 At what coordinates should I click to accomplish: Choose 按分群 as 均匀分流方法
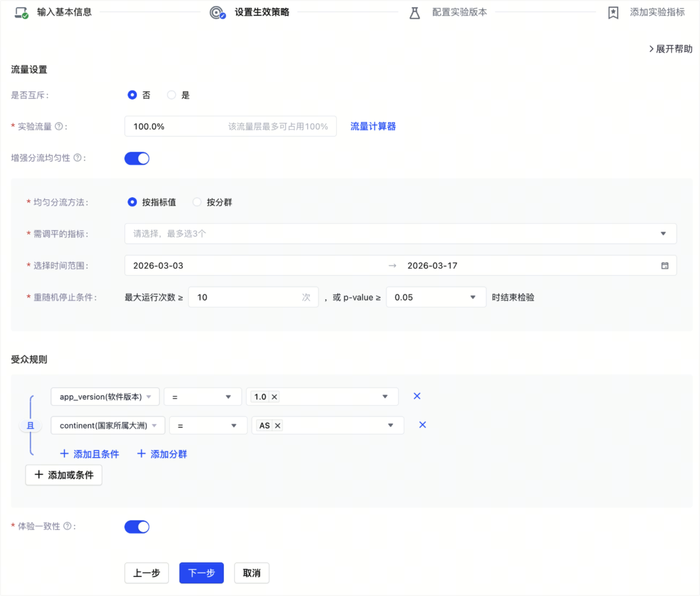(197, 202)
